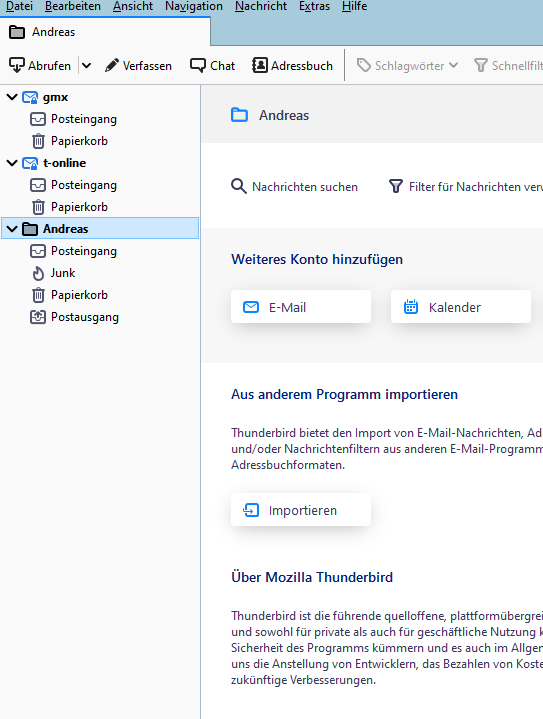Click the t-online Papierkorb trash icon

[x=39, y=207]
